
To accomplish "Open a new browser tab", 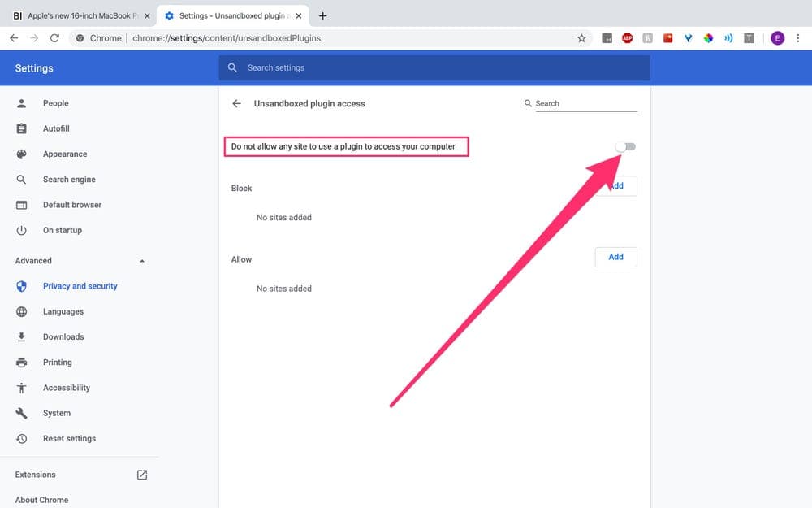I will point(322,16).
